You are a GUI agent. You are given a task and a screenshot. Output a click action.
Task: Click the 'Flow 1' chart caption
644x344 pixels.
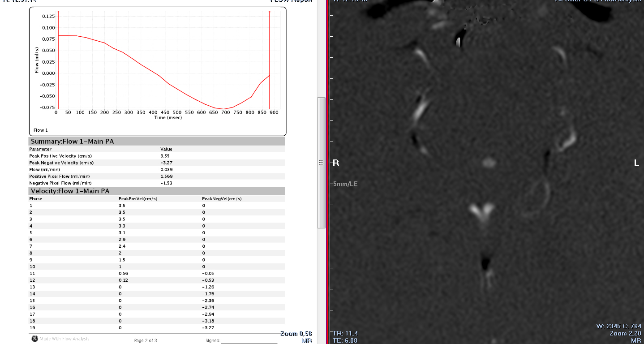pyautogui.click(x=41, y=130)
